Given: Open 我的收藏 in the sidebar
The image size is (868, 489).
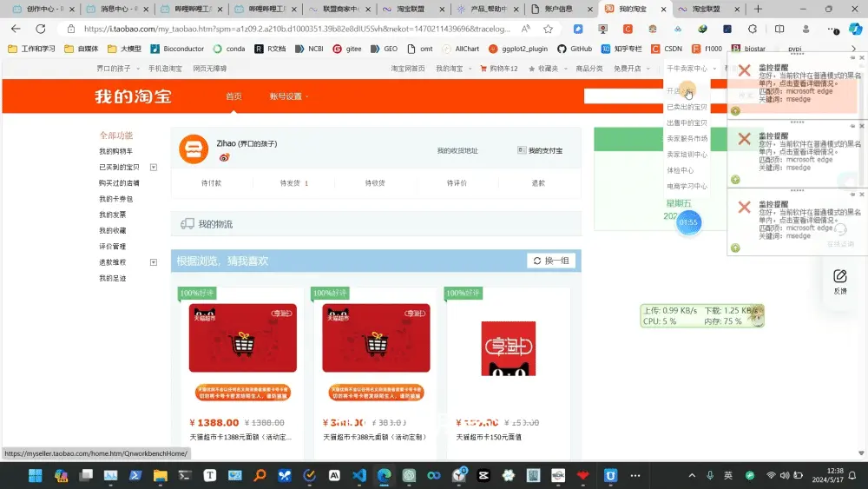Looking at the screenshot, I should pos(112,230).
